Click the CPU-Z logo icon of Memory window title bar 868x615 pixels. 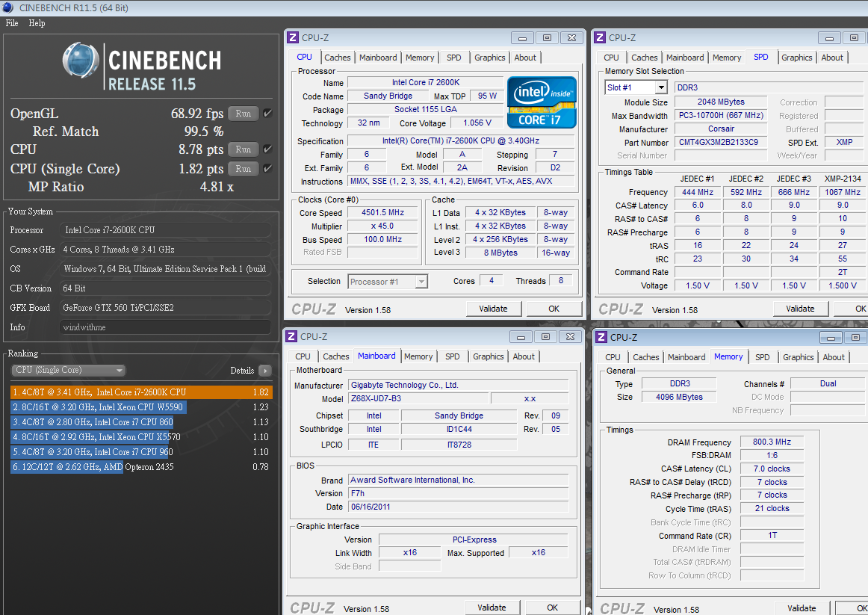[601, 337]
